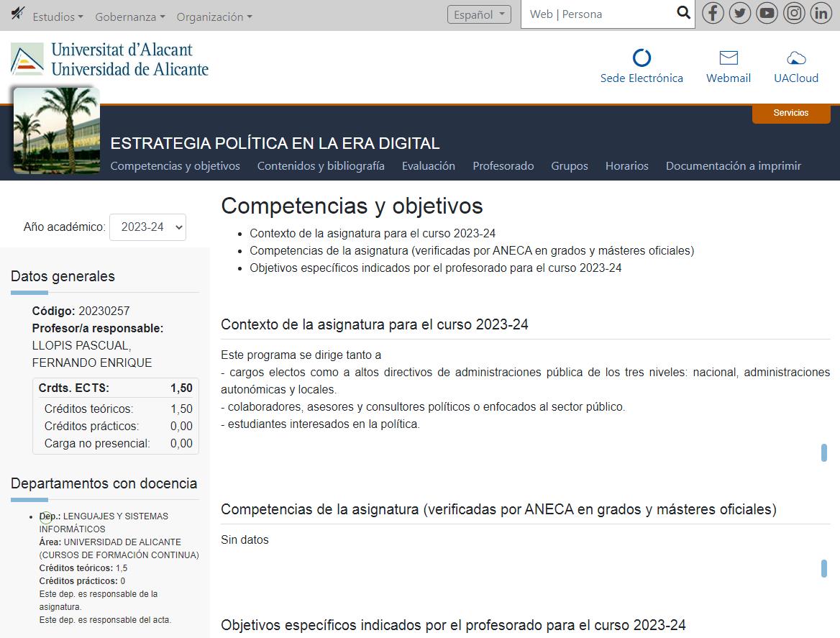Image resolution: width=840 pixels, height=638 pixels.
Task: Click the Sede Electrónica circle icon
Action: [x=642, y=59]
